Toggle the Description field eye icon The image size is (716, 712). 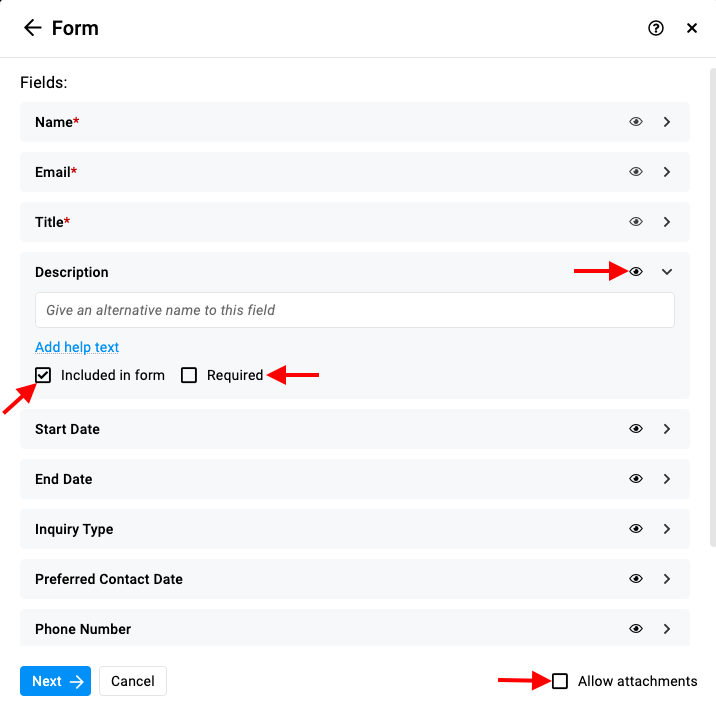tap(636, 272)
